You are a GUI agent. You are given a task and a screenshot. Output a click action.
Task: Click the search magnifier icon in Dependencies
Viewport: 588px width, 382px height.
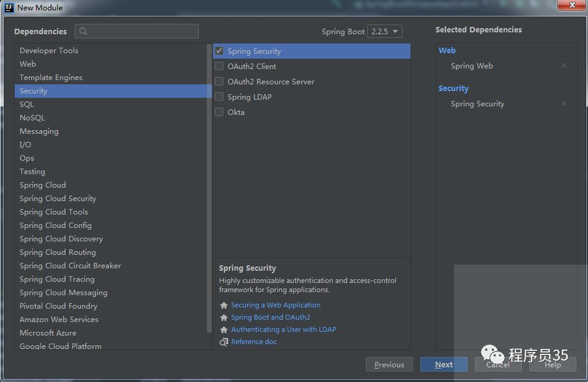(83, 31)
